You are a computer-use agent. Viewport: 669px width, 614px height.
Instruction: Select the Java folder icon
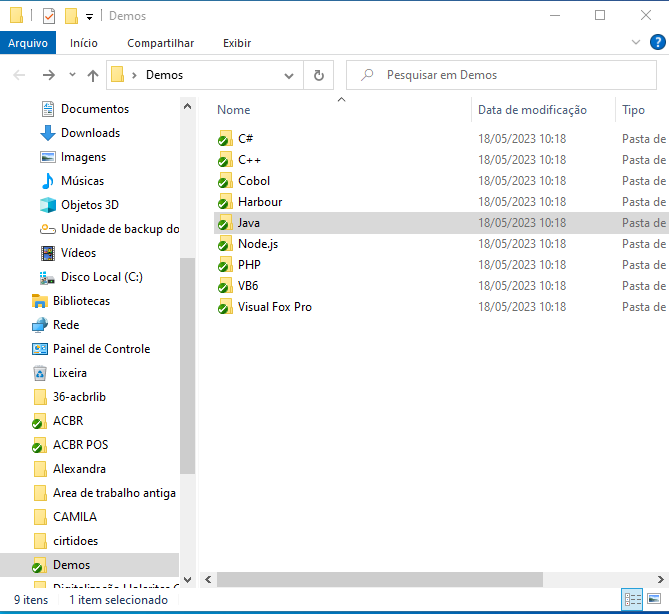click(x=224, y=223)
